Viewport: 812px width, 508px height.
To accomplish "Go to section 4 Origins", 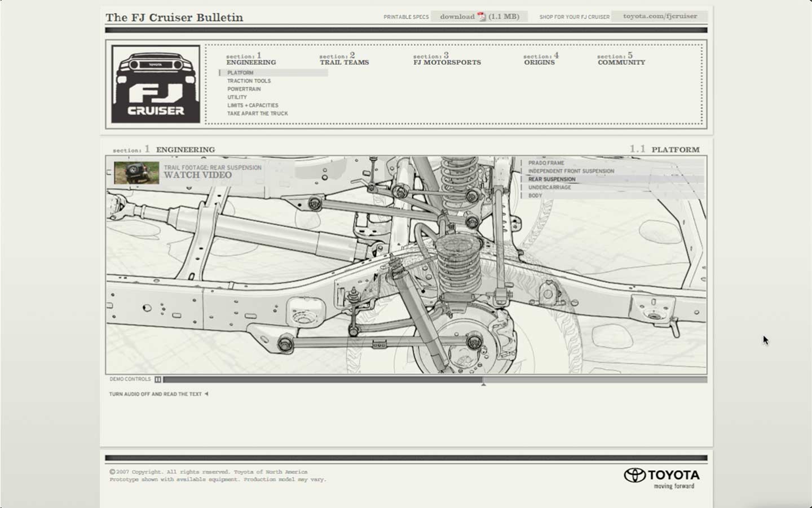I will [540, 60].
